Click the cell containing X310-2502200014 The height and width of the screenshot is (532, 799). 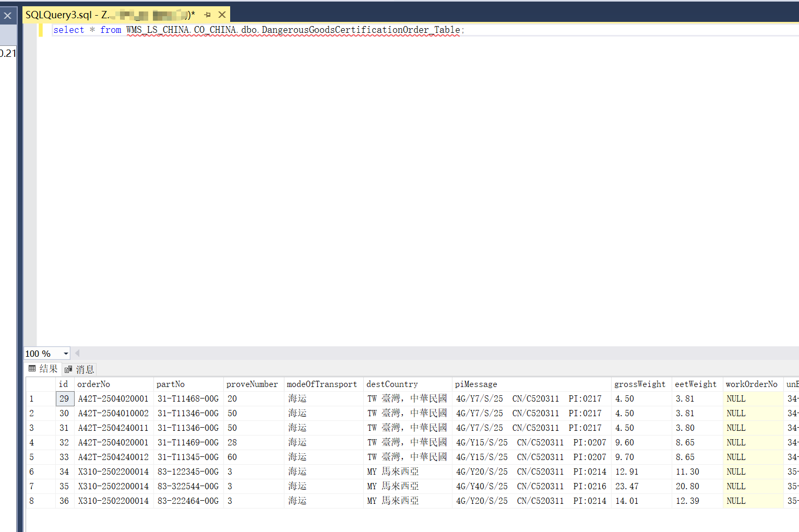(x=112, y=471)
